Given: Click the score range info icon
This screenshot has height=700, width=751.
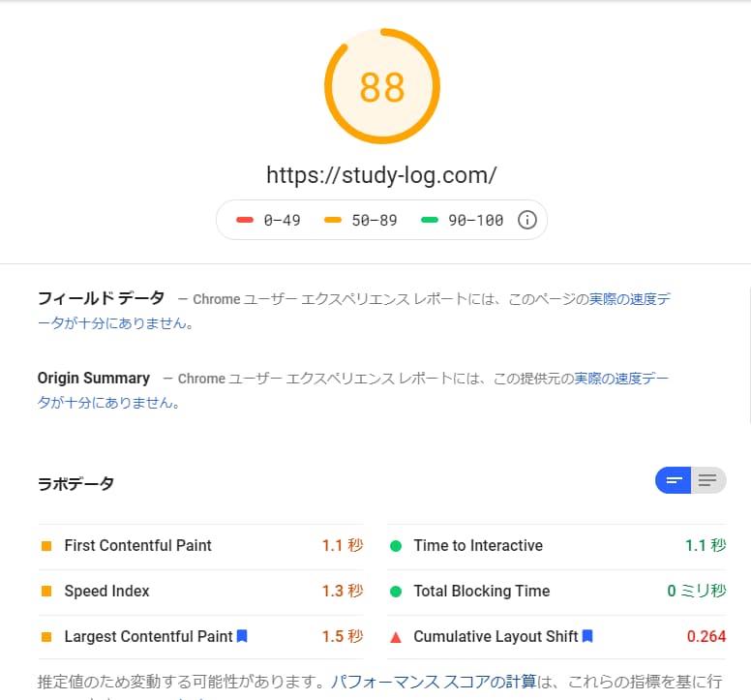Looking at the screenshot, I should [526, 220].
